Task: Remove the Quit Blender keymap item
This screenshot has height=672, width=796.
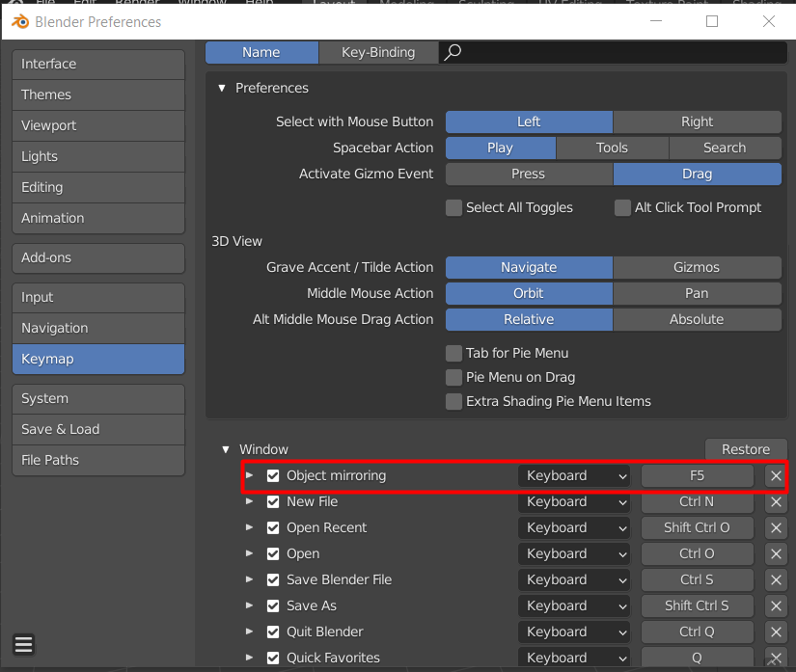Action: click(776, 632)
